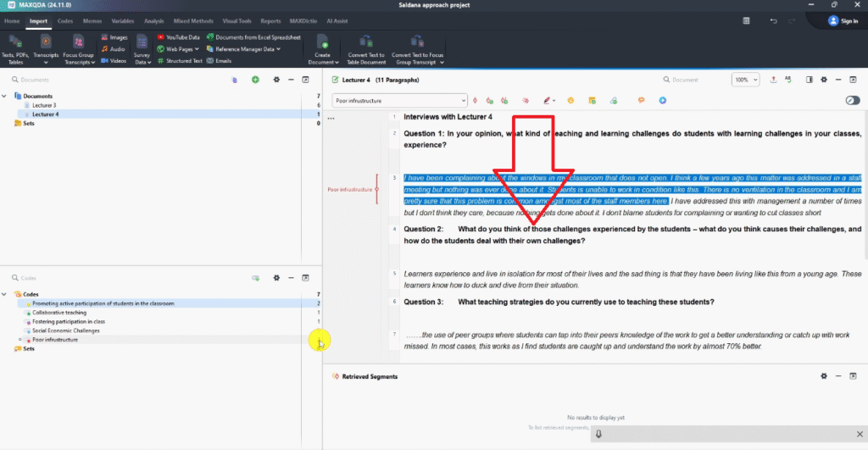Toggle the edit mode switch in document toolbar

click(852, 100)
